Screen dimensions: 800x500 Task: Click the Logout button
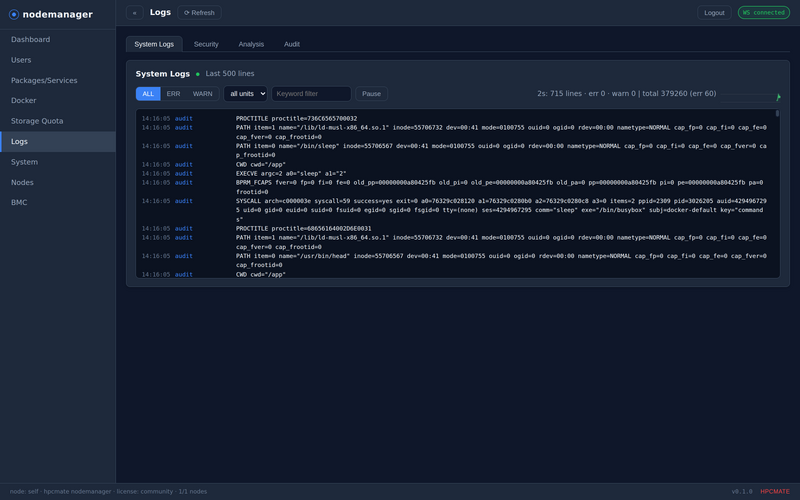tap(714, 13)
